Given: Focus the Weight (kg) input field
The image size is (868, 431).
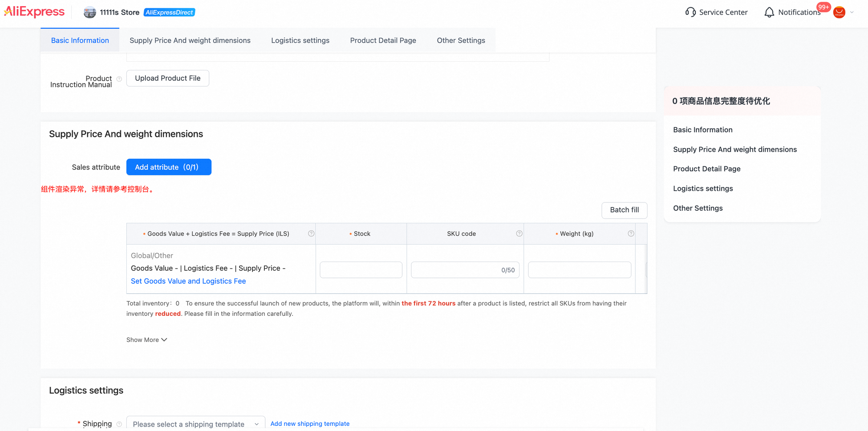Looking at the screenshot, I should [579, 270].
